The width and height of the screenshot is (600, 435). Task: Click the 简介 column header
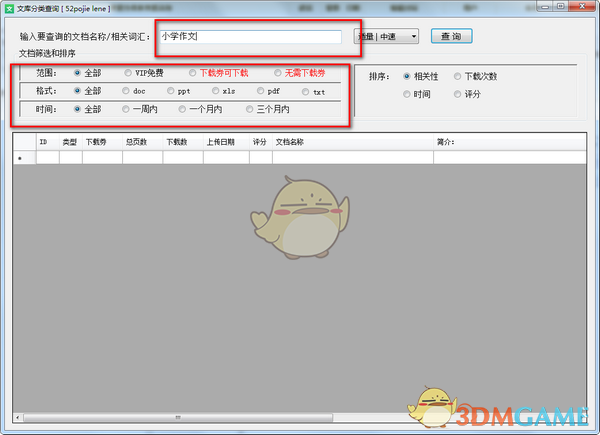(510, 142)
